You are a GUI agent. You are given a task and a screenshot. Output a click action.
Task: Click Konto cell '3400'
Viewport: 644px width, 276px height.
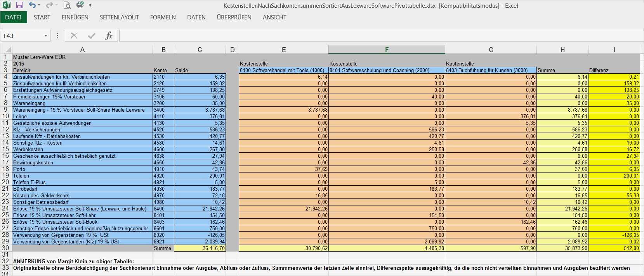(x=163, y=110)
